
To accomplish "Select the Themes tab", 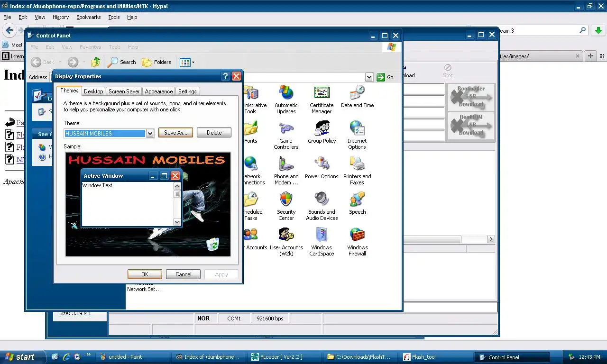I will (x=69, y=91).
